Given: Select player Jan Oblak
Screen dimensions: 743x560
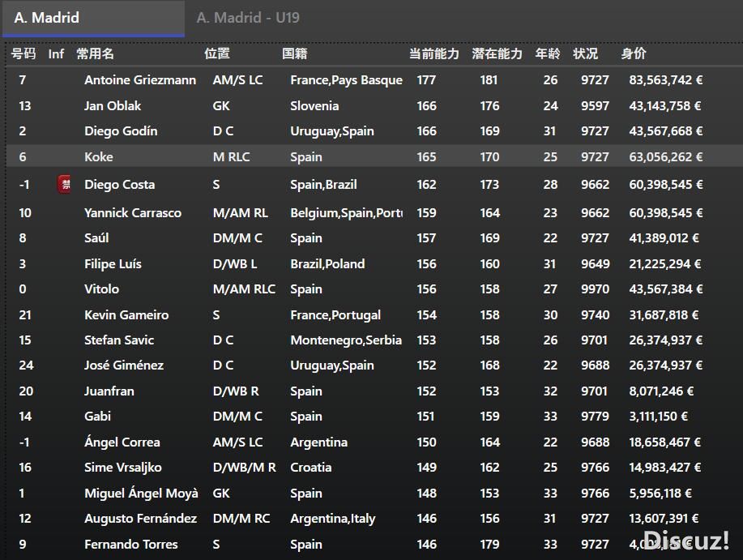Looking at the screenshot, I should [x=113, y=105].
